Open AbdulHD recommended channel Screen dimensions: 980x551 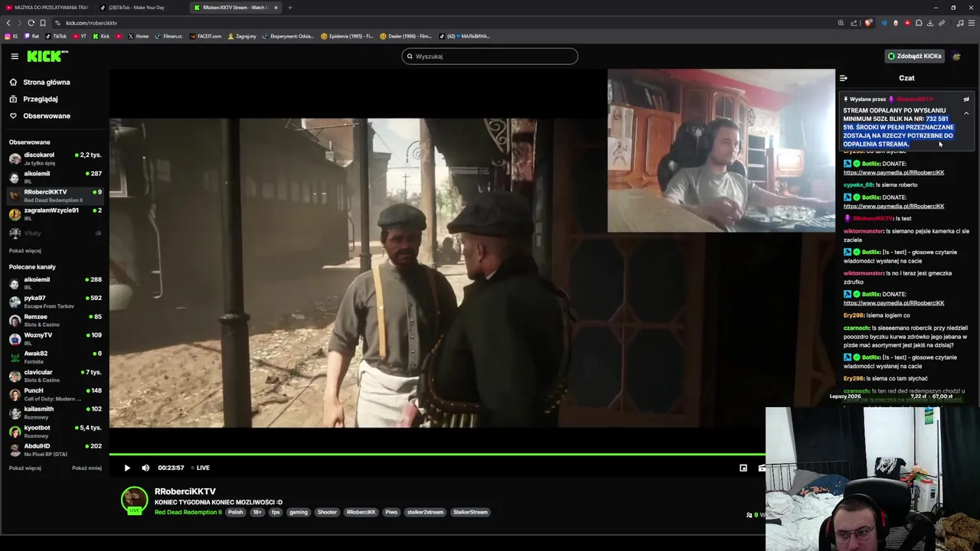tap(55, 449)
